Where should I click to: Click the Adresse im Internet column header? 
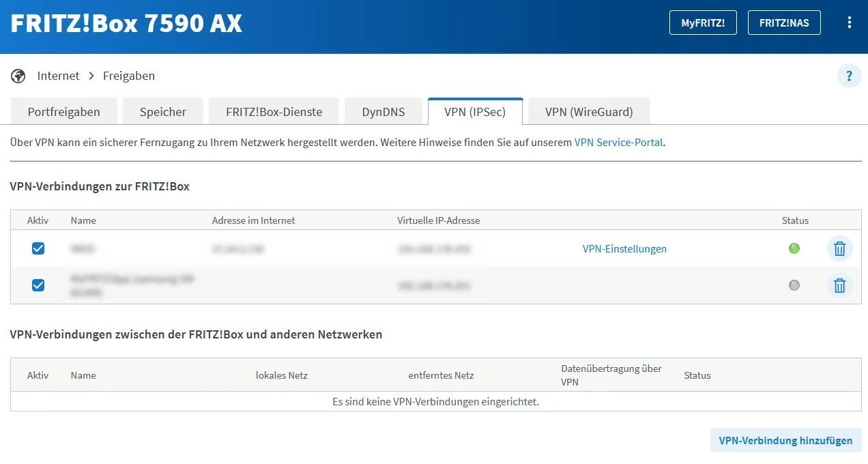pyautogui.click(x=254, y=220)
